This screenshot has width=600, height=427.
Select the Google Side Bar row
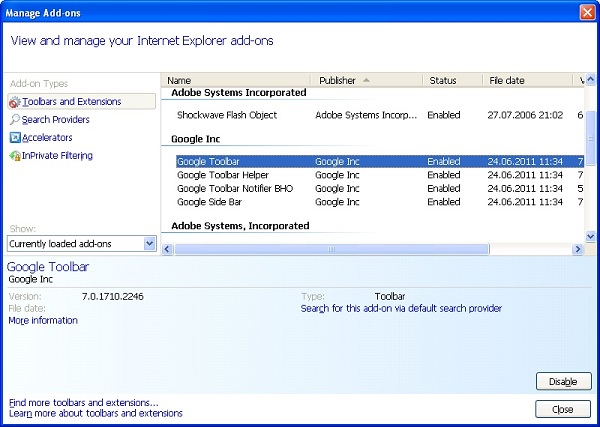(x=380, y=202)
